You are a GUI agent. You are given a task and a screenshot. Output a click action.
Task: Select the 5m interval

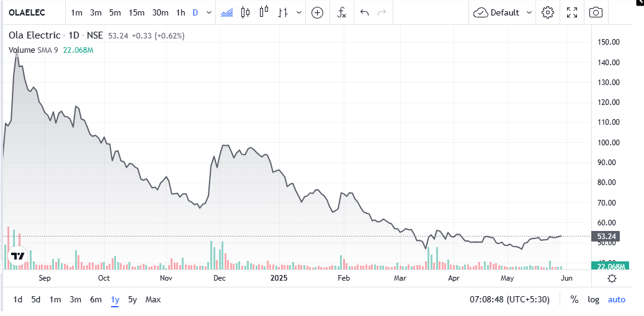point(115,13)
